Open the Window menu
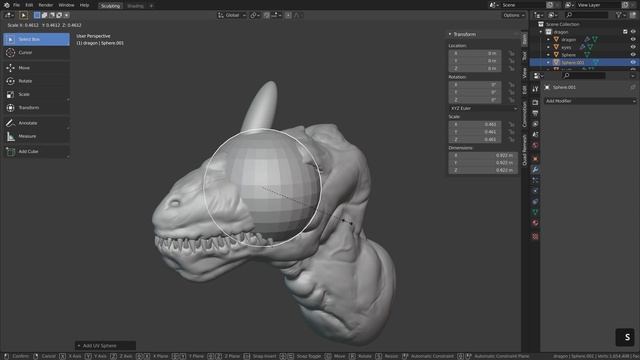Screen dimensions: 640x360 (66, 5)
